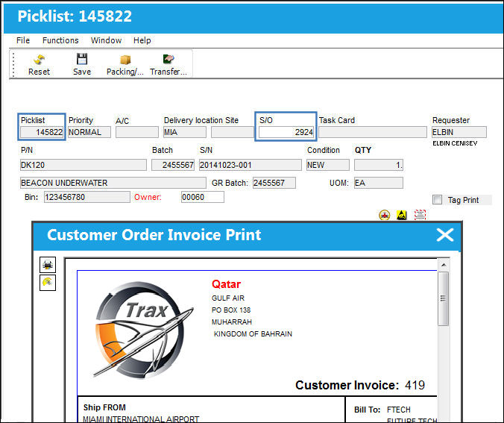
Task: Click the S/N field 20141023-001
Action: [x=251, y=165]
